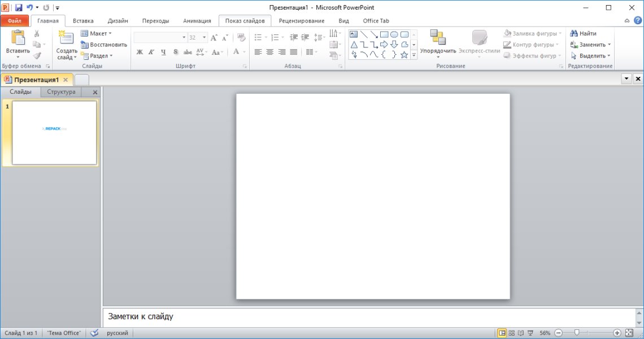
Task: Click the Найти (Find) binoculars button
Action: [x=583, y=33]
